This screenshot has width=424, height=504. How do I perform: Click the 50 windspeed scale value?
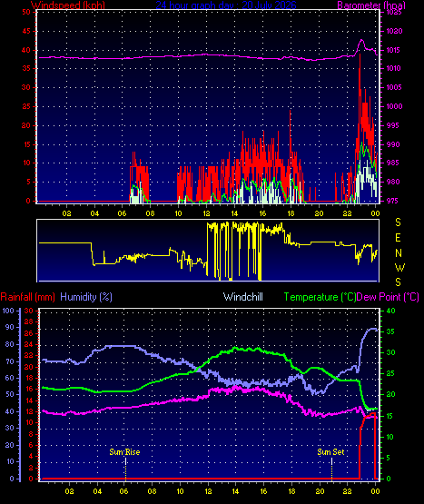coord(26,12)
